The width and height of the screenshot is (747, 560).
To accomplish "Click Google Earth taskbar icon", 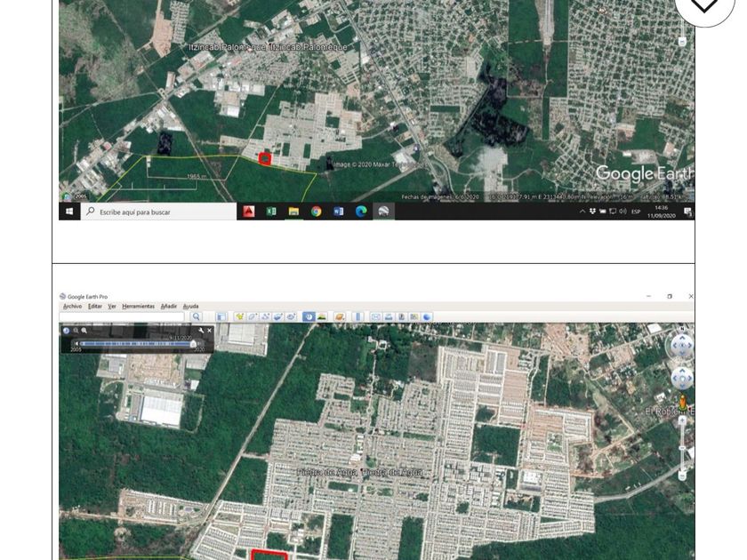I will click(x=383, y=212).
